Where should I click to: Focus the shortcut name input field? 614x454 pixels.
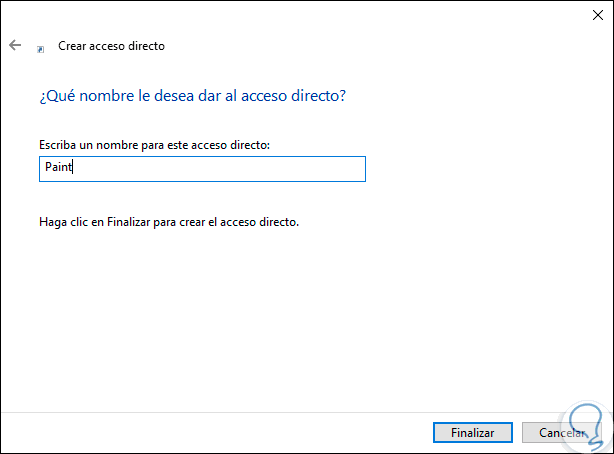[200, 169]
